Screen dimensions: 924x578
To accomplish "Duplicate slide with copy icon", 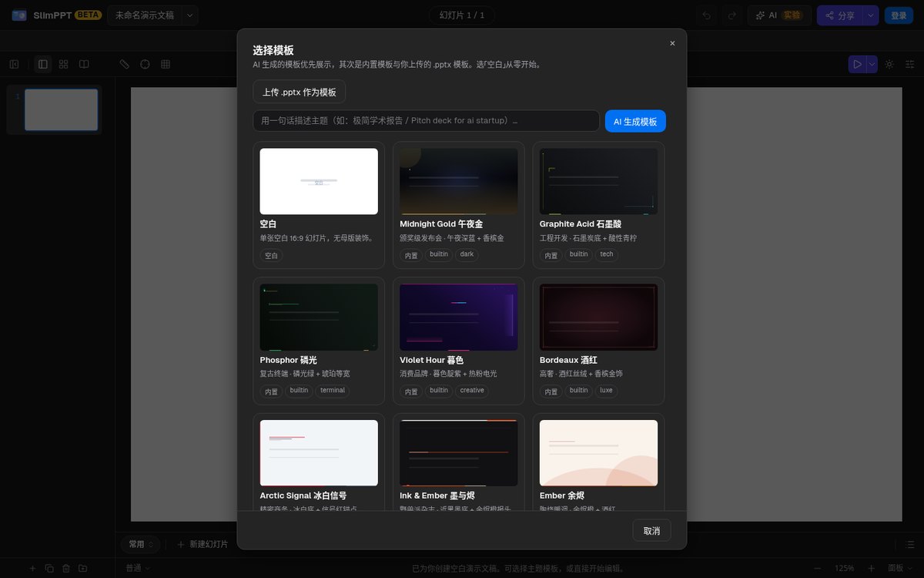I will coord(49,568).
